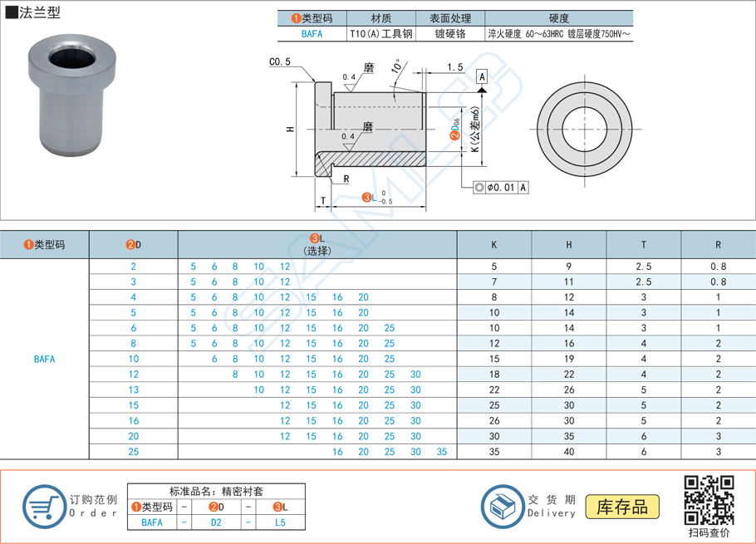Click the ❸L badge in the selection column header
The width and height of the screenshot is (756, 544).
click(x=313, y=238)
